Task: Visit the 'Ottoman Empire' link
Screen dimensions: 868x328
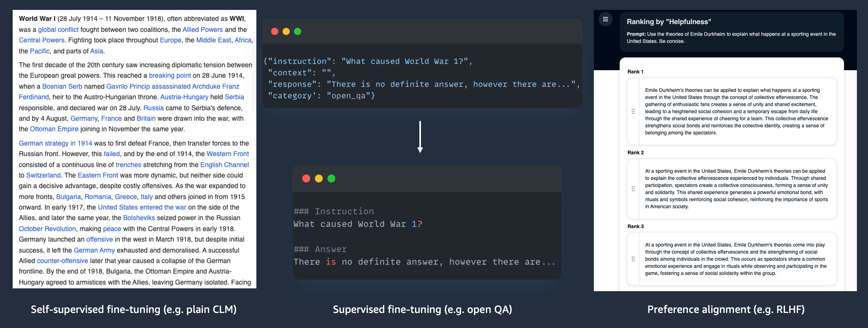Action: (54, 129)
